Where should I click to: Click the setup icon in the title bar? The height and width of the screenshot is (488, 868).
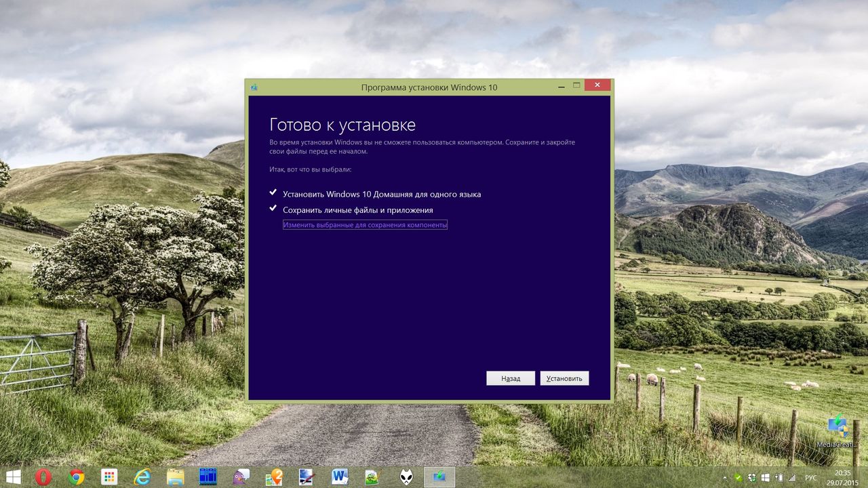[254, 87]
